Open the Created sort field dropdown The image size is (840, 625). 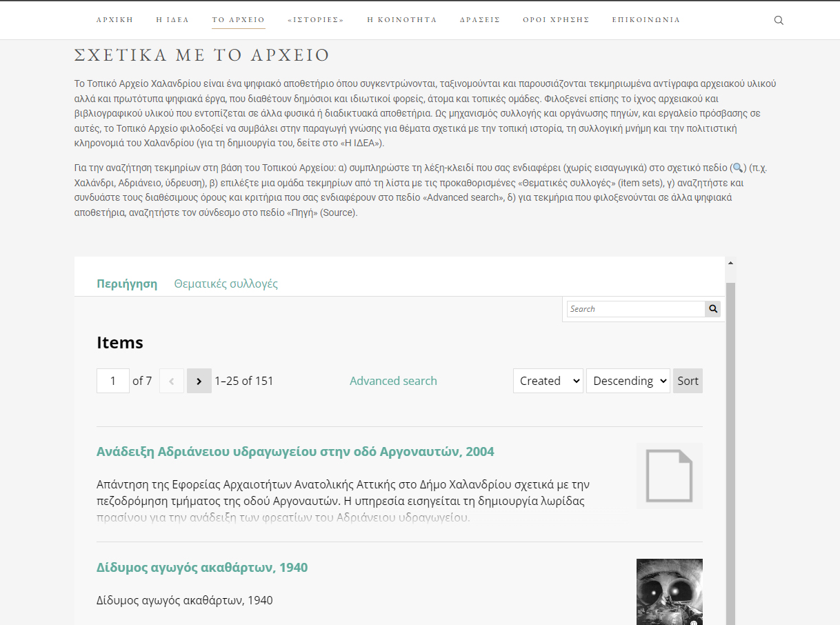pyautogui.click(x=548, y=380)
